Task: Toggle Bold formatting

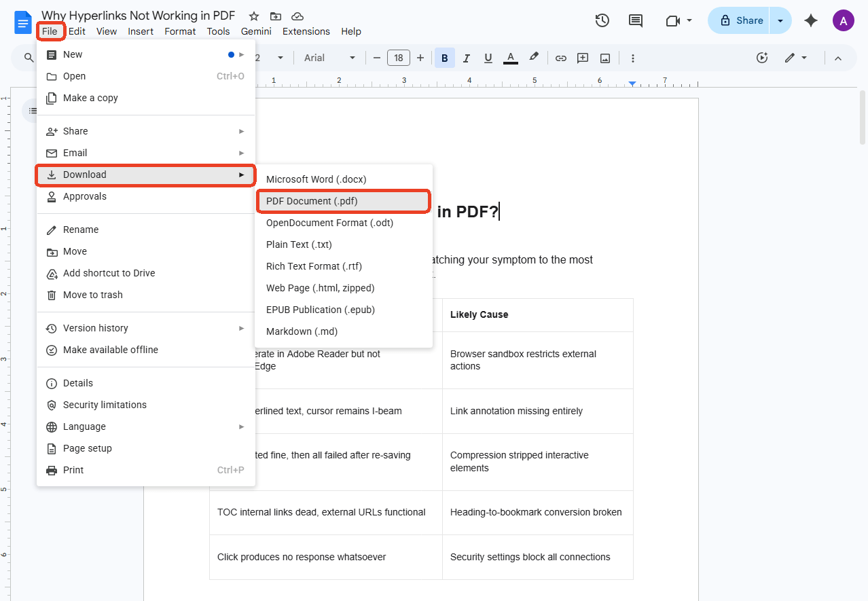Action: [445, 58]
